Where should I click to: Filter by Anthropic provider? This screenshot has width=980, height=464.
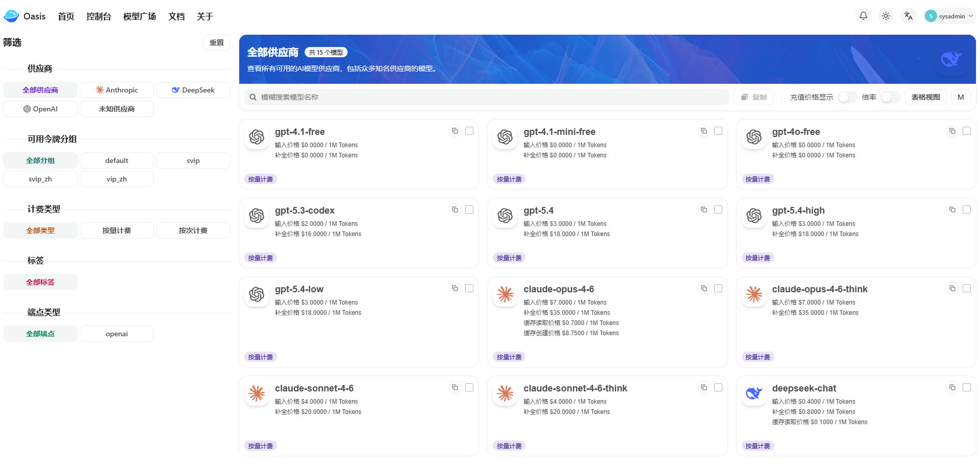tap(117, 90)
